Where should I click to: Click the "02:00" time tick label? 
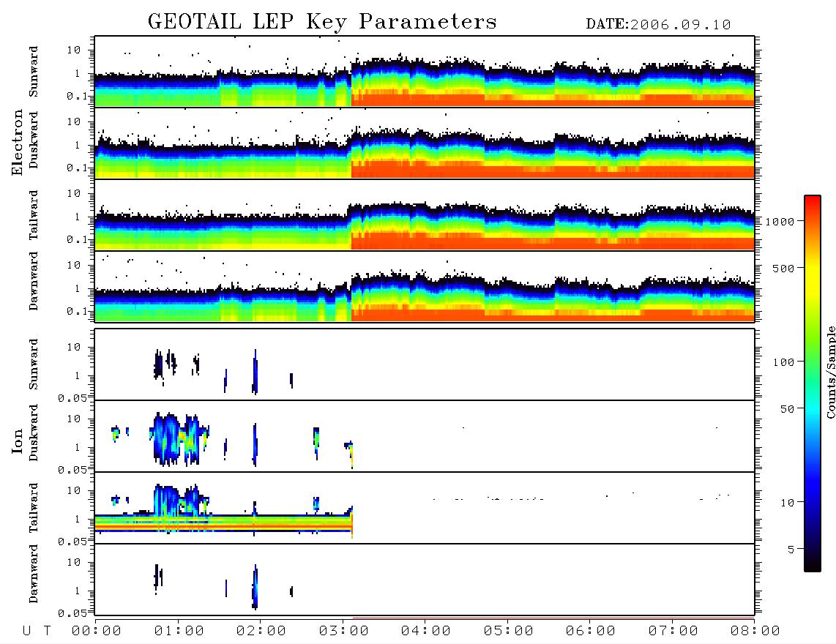point(261,631)
